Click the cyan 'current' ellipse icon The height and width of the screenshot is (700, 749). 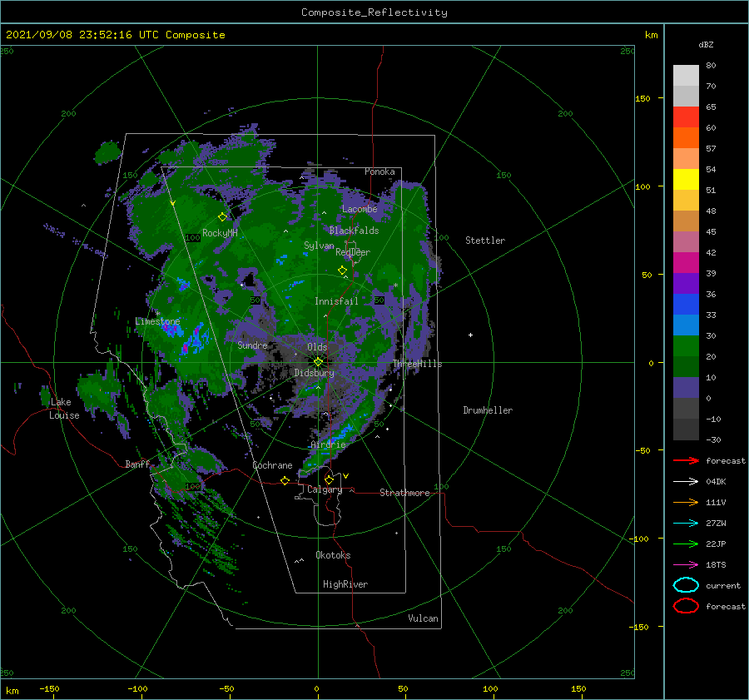686,585
